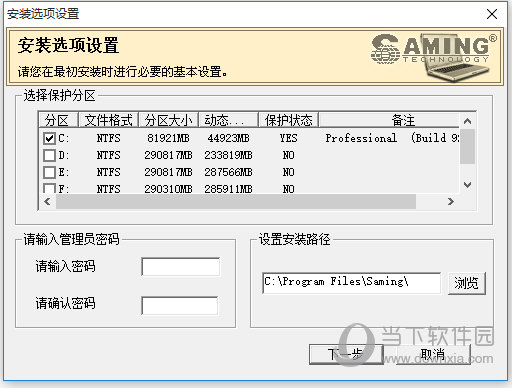This screenshot has width=512, height=388.
Task: Click the 290310MB cell in F: row
Action: [168, 189]
